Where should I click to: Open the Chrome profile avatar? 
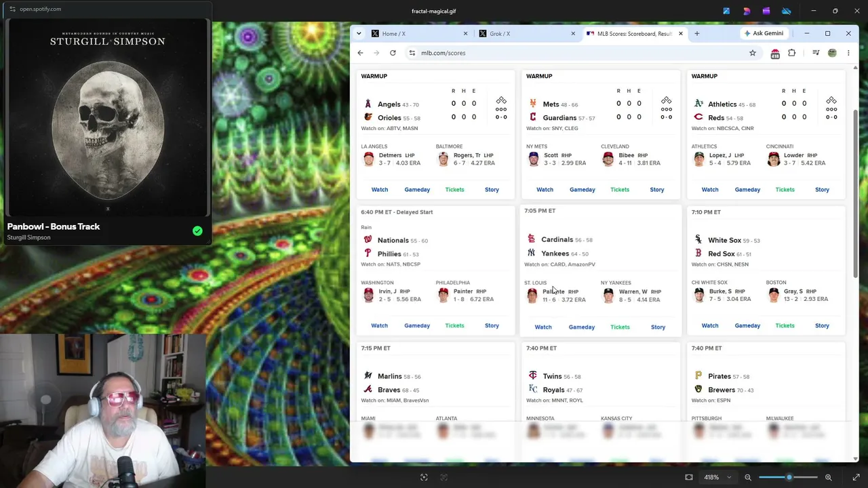point(832,53)
